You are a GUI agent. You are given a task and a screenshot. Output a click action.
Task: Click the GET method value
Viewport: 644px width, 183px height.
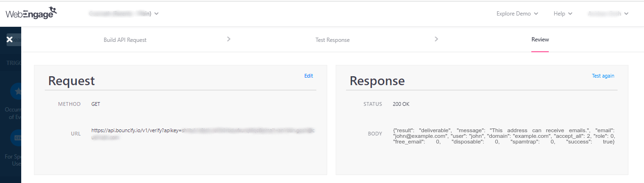(96, 104)
